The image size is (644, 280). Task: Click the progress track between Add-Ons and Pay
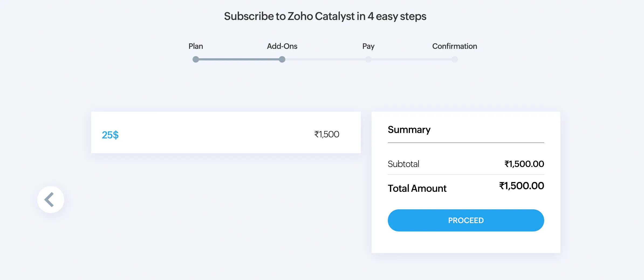[325, 59]
